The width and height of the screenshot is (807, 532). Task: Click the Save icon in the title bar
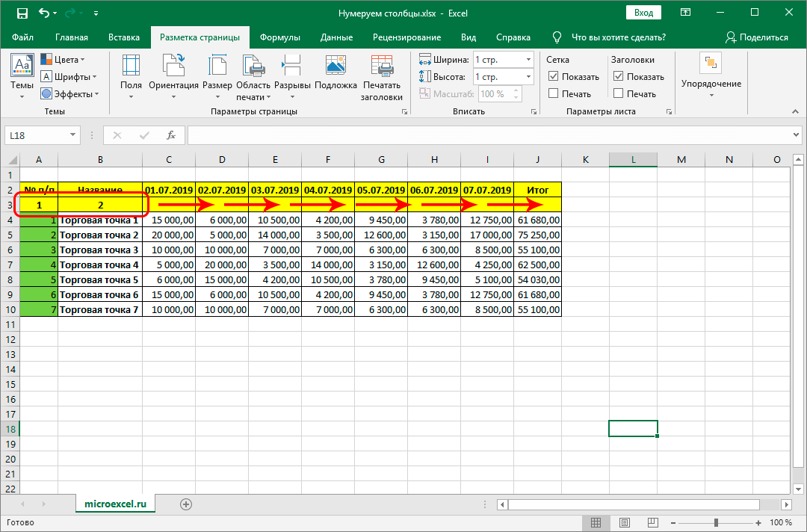tap(22, 13)
